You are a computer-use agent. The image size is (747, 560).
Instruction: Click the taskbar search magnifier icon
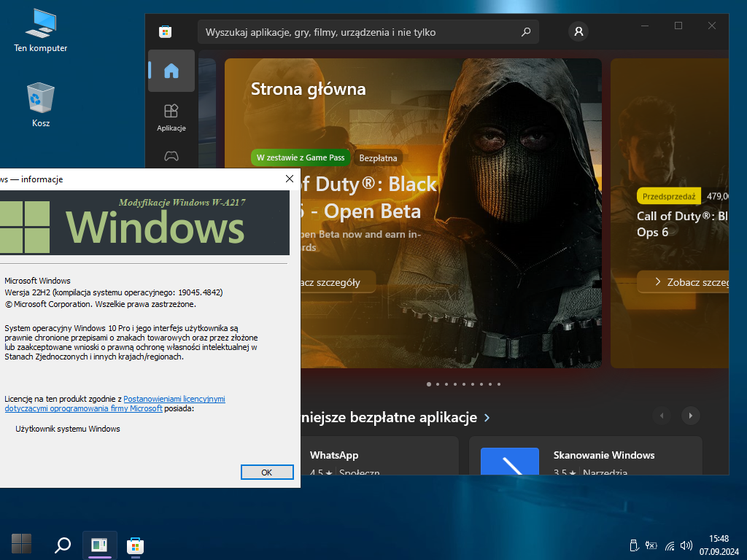pos(63,545)
